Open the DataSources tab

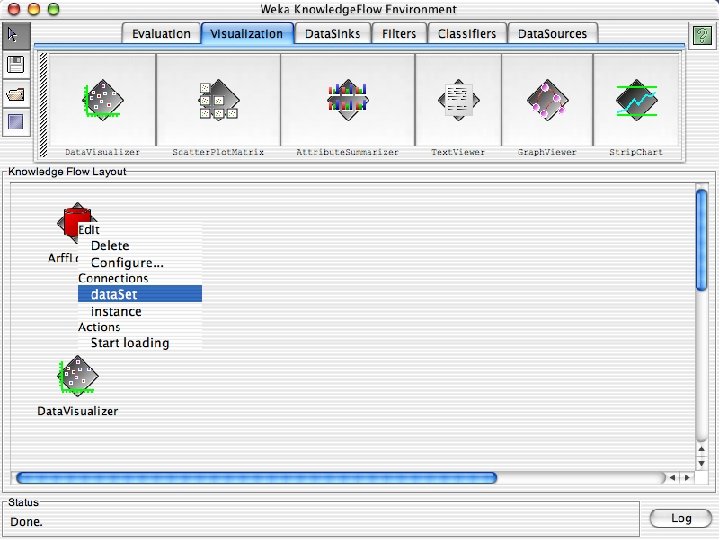[552, 34]
